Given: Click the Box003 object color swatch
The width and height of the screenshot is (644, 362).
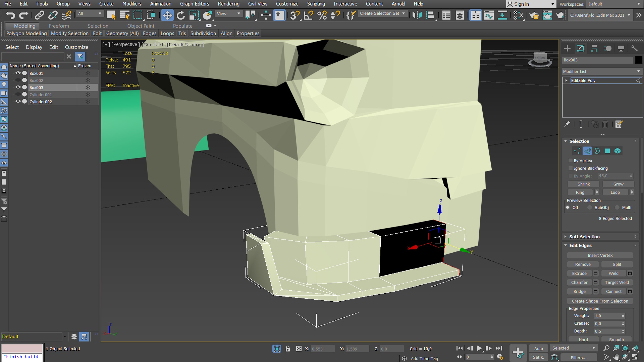Looking at the screenshot, I should pos(639,60).
